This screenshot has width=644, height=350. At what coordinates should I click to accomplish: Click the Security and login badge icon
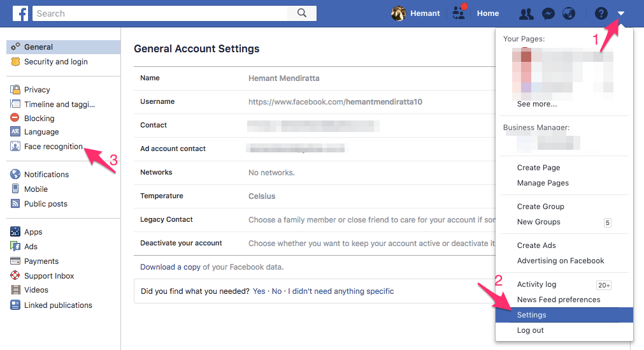15,62
